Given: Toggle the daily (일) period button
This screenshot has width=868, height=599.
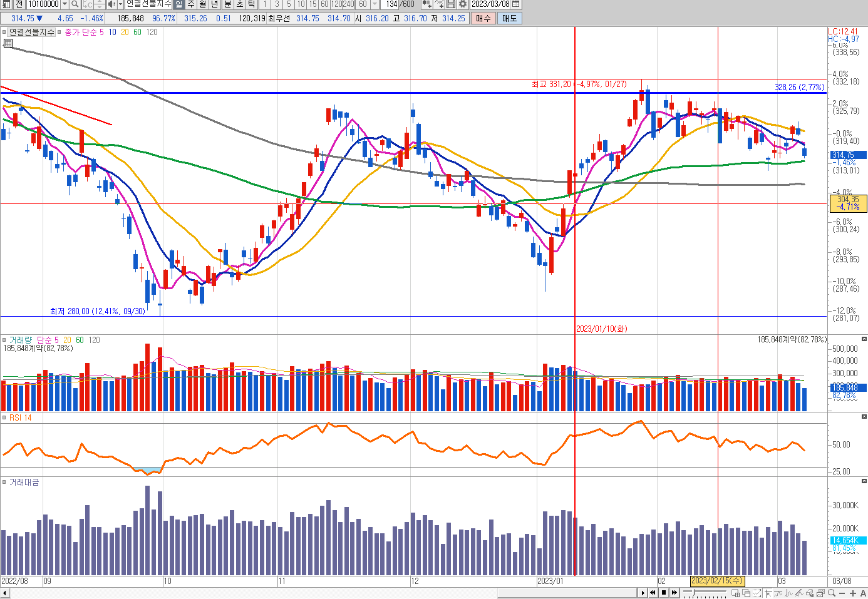Looking at the screenshot, I should [178, 4].
